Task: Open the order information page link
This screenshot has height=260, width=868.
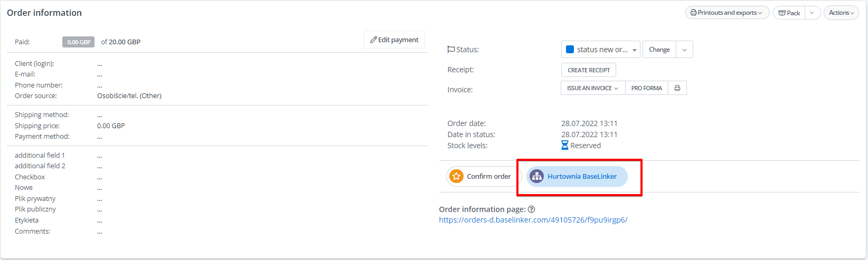Action: pyautogui.click(x=533, y=220)
